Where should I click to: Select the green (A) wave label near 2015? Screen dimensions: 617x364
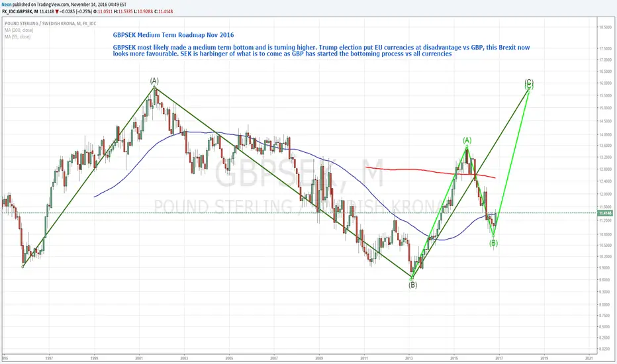tap(467, 140)
